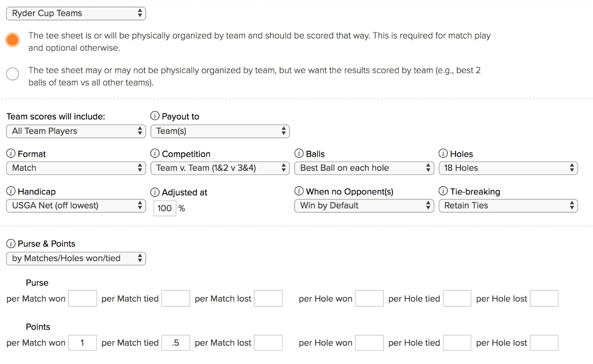Select tee sheet physically organized by team option
Screen dimensions: 593x364
point(13,40)
